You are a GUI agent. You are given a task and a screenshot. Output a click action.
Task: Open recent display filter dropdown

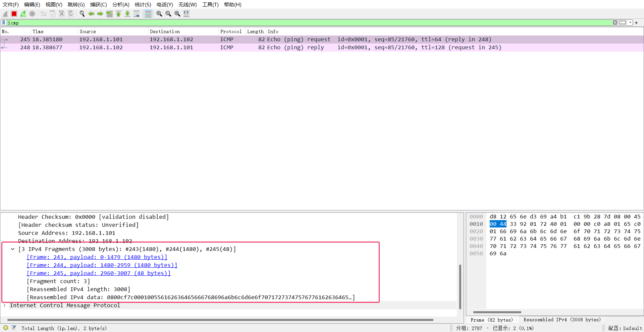(630, 22)
